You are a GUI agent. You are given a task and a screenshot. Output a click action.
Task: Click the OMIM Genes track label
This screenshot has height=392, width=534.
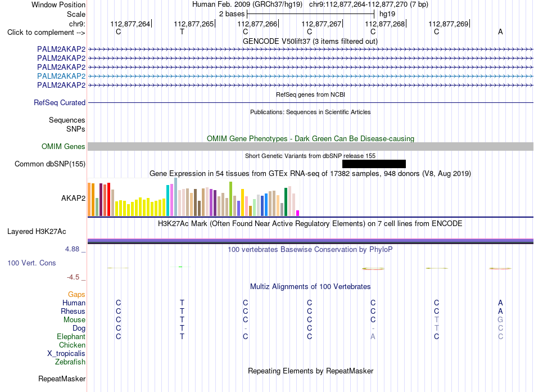(x=64, y=147)
